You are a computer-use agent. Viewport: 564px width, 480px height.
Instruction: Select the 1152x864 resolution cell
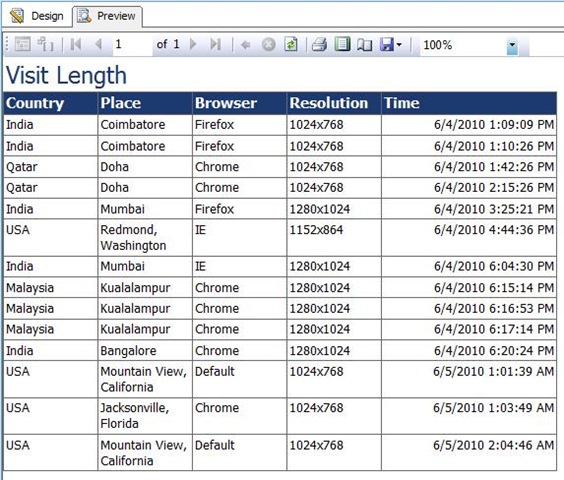pyautogui.click(x=334, y=237)
